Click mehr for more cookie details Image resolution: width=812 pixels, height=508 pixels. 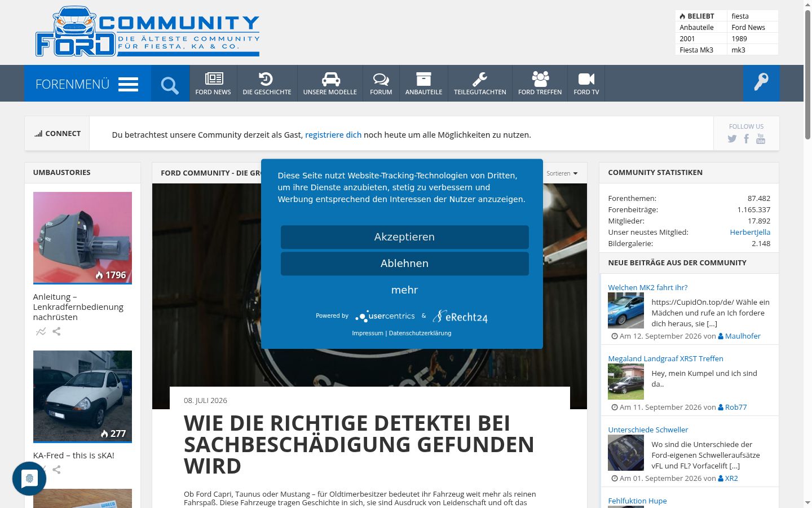pos(405,290)
